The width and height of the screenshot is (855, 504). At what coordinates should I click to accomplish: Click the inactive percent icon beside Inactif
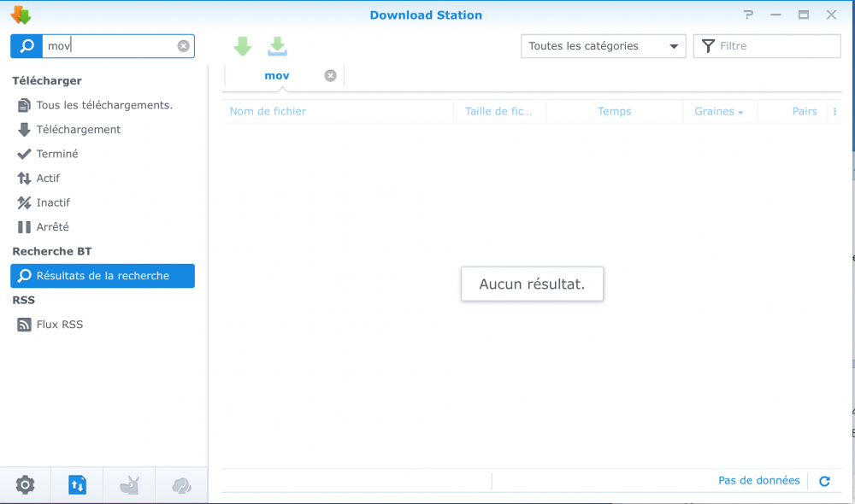(x=24, y=202)
